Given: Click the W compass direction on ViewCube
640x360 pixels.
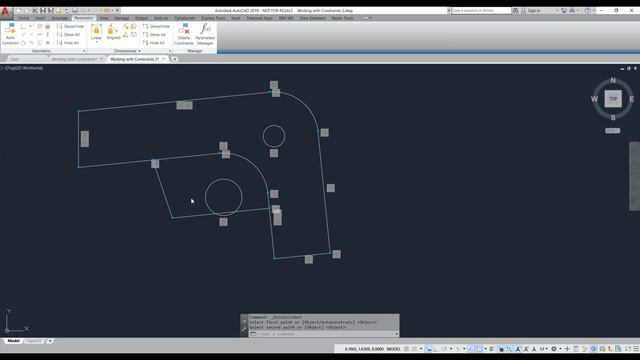Looking at the screenshot, I should click(594, 99).
